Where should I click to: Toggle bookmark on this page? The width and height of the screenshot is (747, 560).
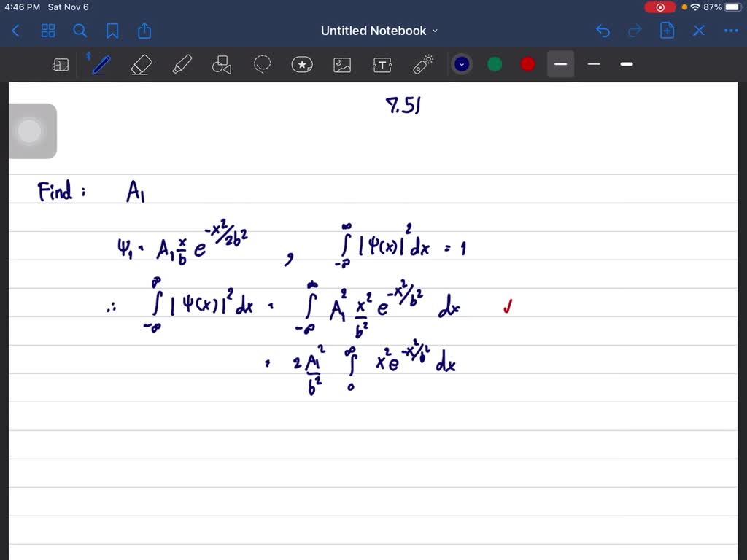pyautogui.click(x=111, y=31)
